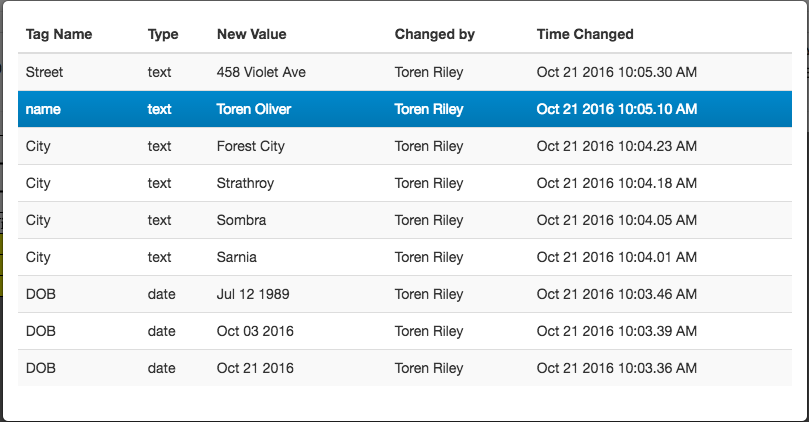The width and height of the screenshot is (809, 422).
Task: Click the 458 Violet Ave value
Action: (261, 72)
